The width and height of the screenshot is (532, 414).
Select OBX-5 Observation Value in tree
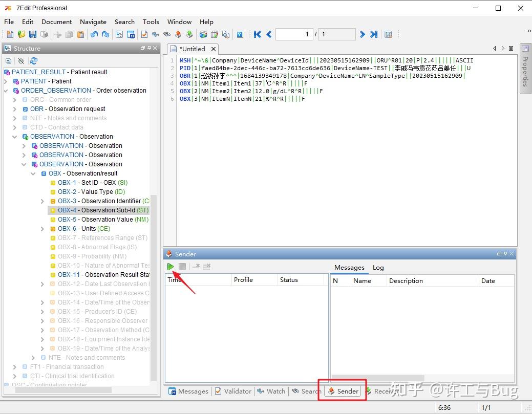click(102, 220)
